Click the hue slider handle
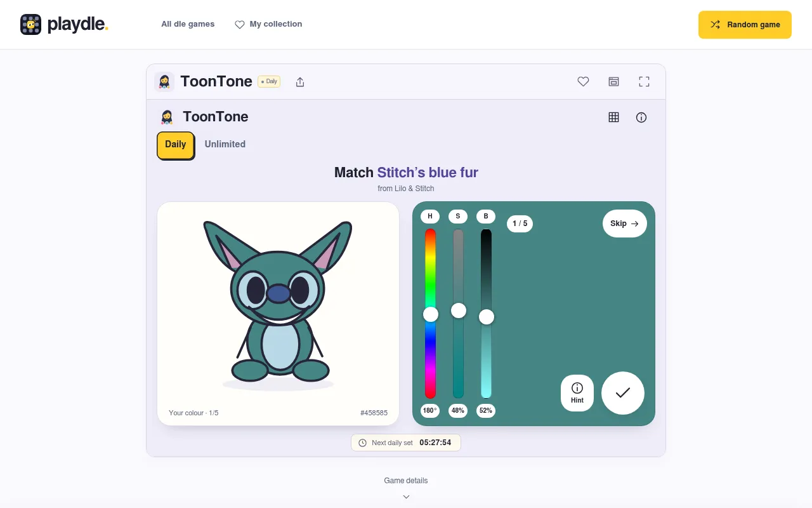Screen dimensions: 812x508 tap(431, 314)
